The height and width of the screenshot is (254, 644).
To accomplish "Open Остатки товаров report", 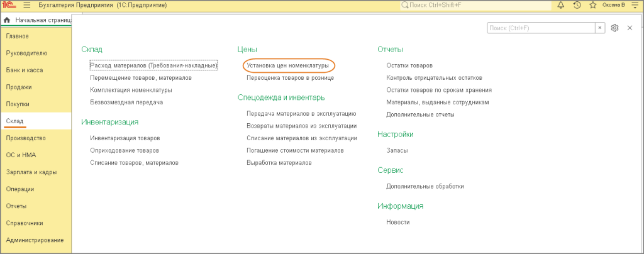I will (409, 65).
